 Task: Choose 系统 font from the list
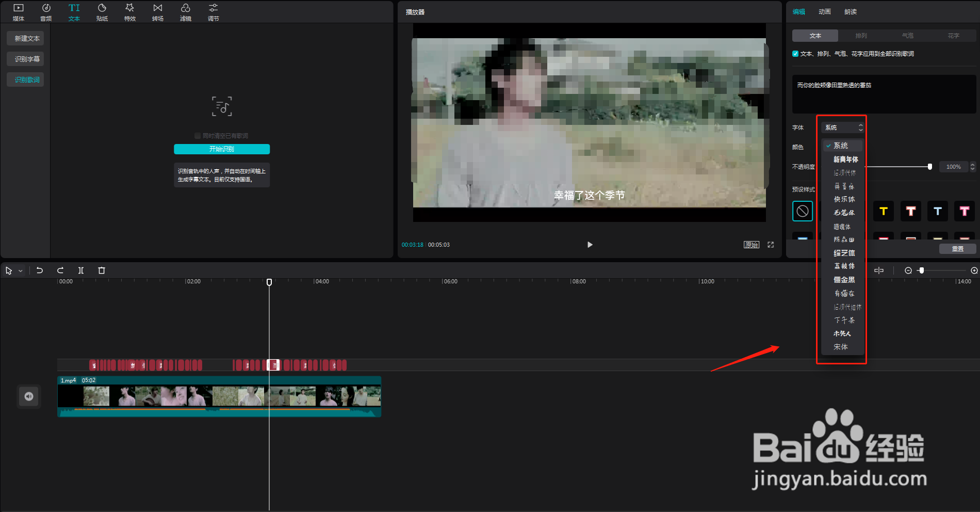click(x=842, y=146)
